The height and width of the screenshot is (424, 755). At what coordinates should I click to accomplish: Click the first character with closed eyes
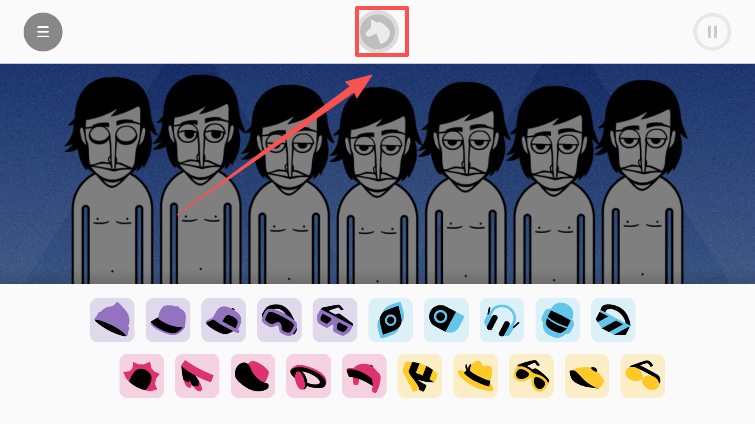pos(112,180)
